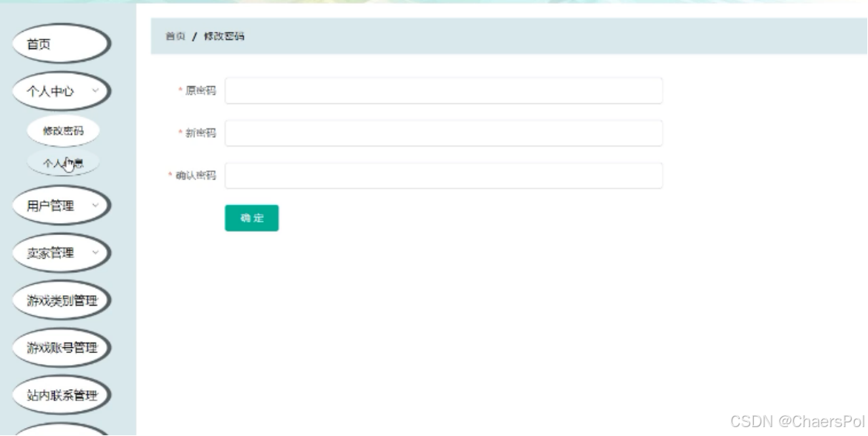Click the 确认密码 field label
This screenshot has height=436, width=868.
pyautogui.click(x=196, y=176)
